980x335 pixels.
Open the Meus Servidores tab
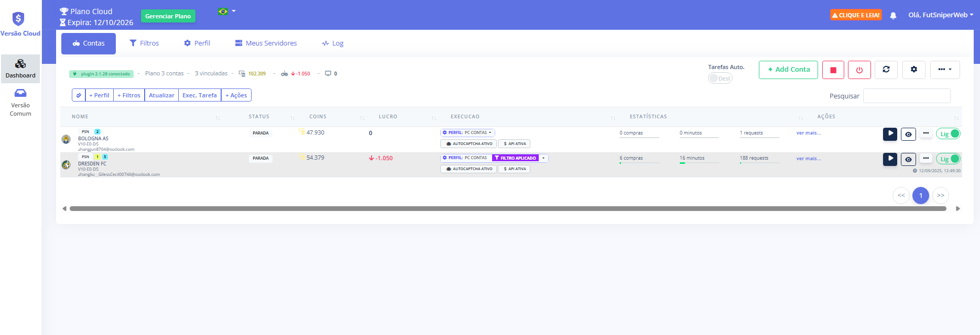(x=266, y=43)
